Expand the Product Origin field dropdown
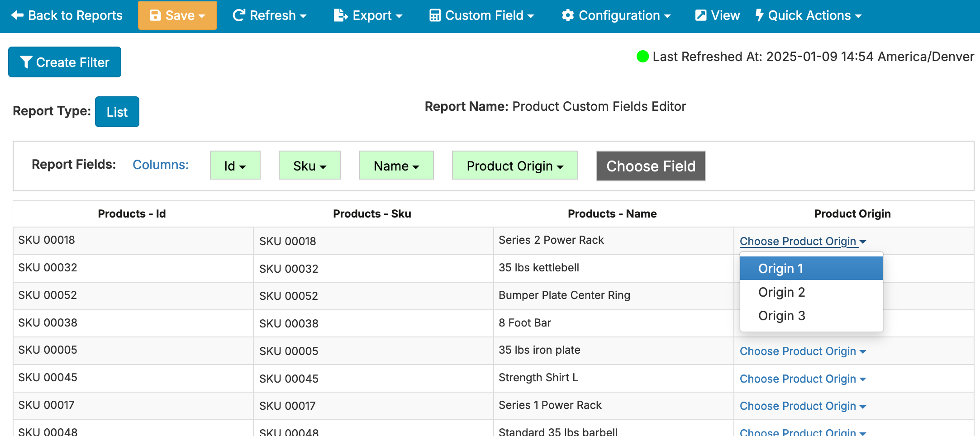This screenshot has width=980, height=436. click(514, 166)
